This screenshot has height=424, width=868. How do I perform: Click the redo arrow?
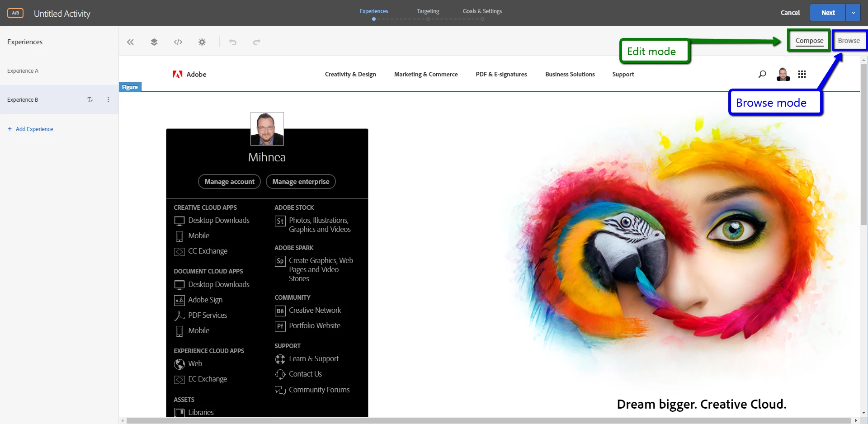(x=257, y=42)
